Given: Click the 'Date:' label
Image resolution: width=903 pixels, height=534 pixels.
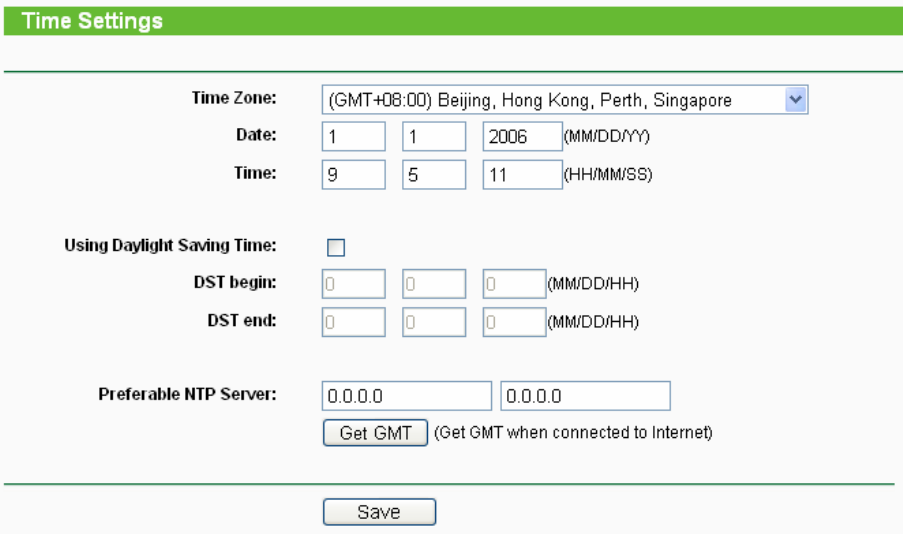Looking at the screenshot, I should pyautogui.click(x=256, y=135).
